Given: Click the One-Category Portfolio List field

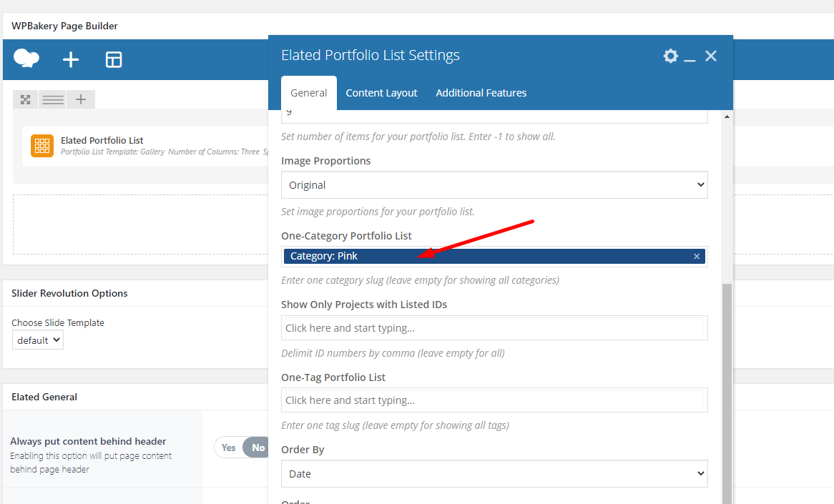Looking at the screenshot, I should coord(494,256).
